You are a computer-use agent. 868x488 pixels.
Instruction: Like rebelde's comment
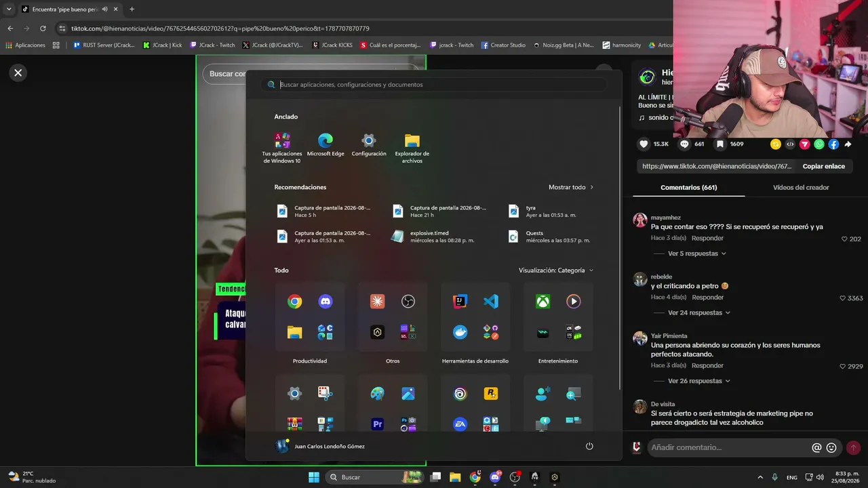click(843, 298)
